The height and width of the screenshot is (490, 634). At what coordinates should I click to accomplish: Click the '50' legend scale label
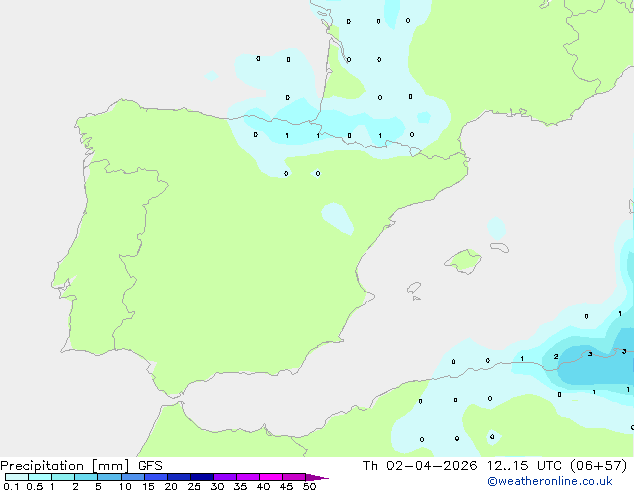pyautogui.click(x=310, y=486)
